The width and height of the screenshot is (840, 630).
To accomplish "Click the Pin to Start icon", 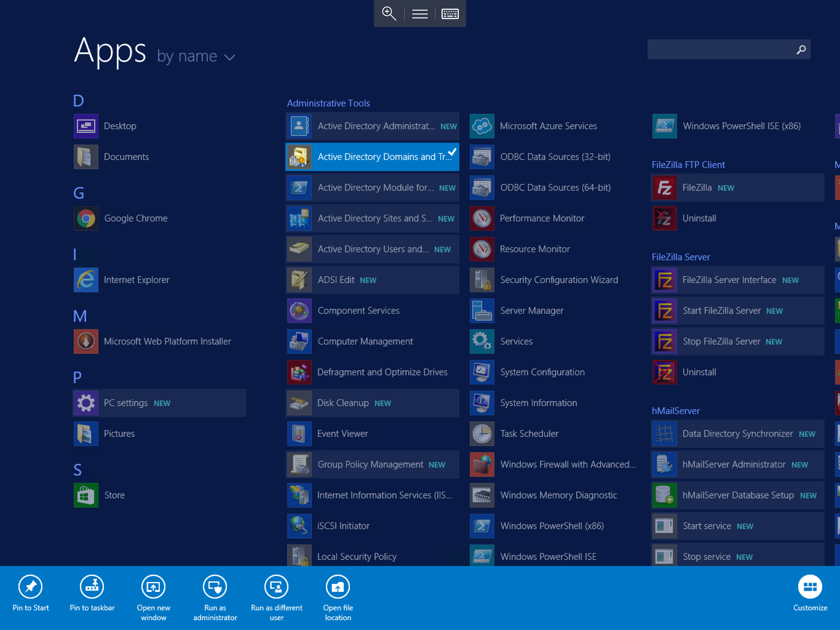I will coord(30,587).
